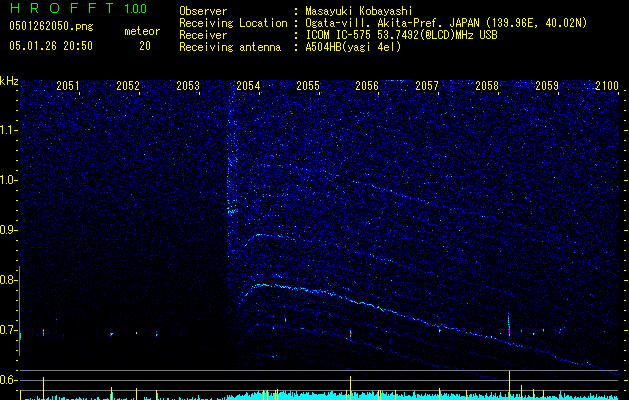Click the bright red echo near 2058

point(509,332)
